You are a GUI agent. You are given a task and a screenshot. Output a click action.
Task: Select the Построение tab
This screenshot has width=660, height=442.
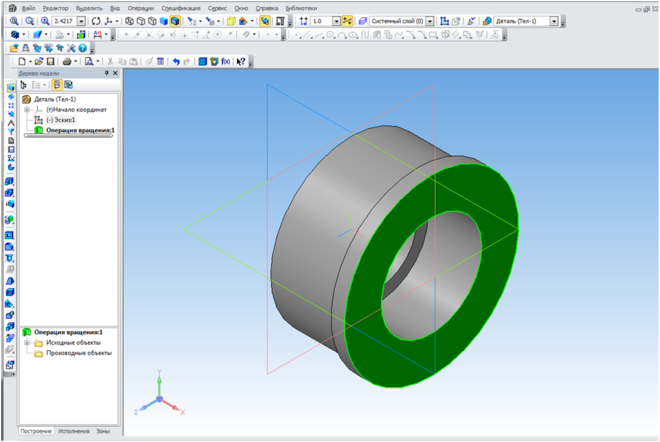tap(36, 431)
